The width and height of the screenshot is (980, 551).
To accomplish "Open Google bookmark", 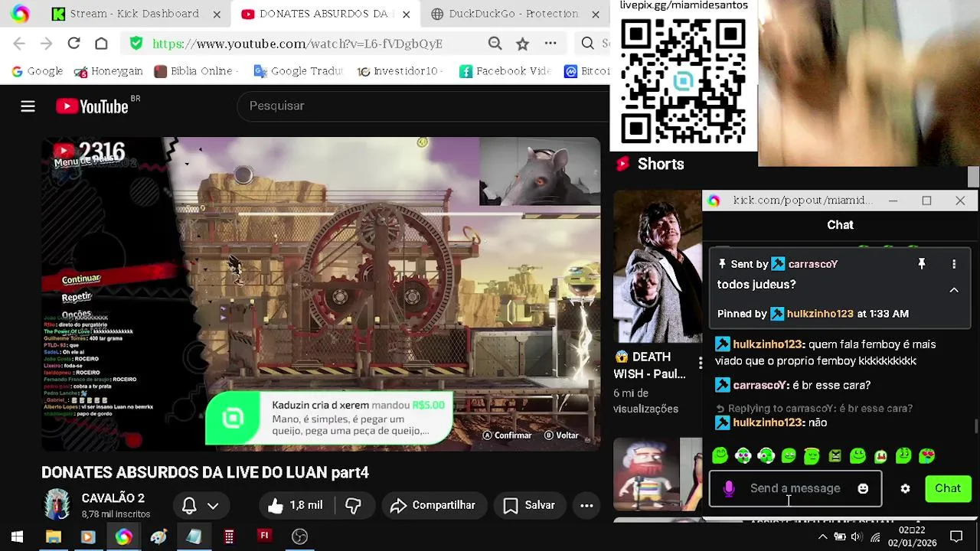I will (37, 71).
